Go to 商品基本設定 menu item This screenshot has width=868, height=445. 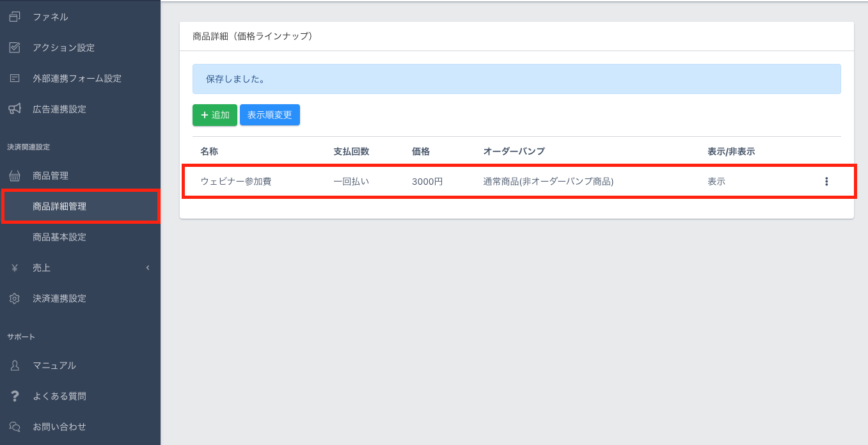(59, 237)
